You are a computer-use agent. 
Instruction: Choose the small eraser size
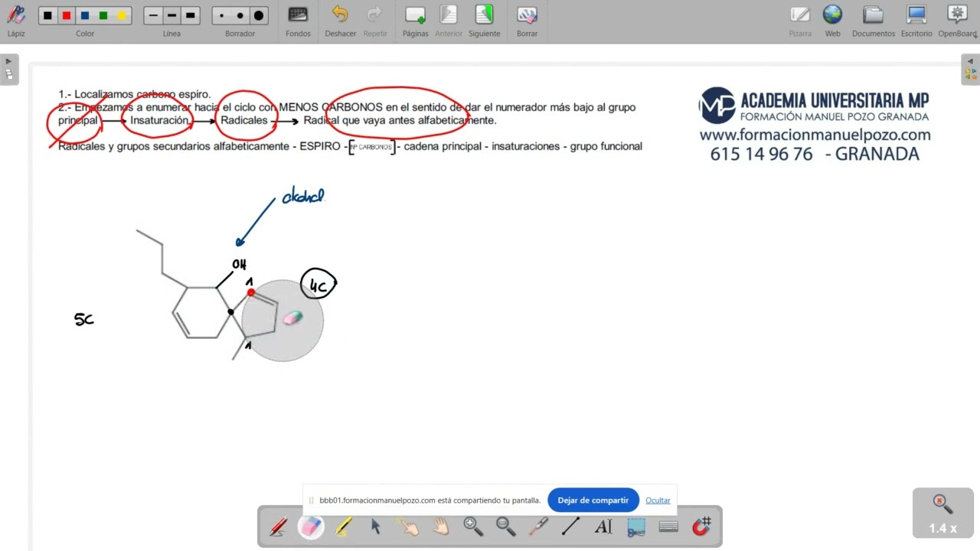[x=222, y=15]
